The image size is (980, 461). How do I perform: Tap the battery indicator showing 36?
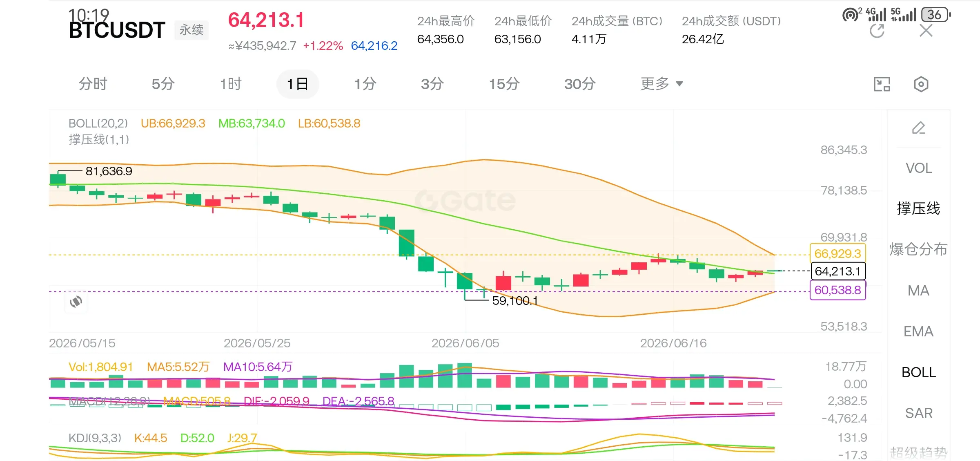(935, 15)
